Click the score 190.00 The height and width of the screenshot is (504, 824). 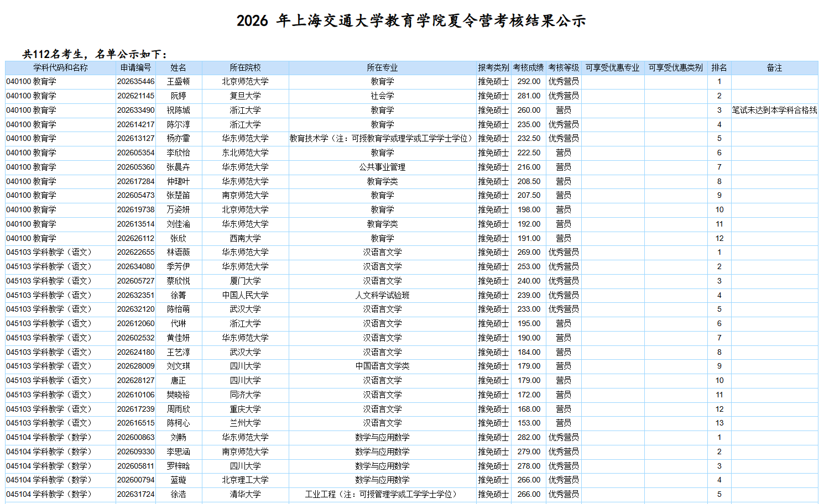pos(529,338)
